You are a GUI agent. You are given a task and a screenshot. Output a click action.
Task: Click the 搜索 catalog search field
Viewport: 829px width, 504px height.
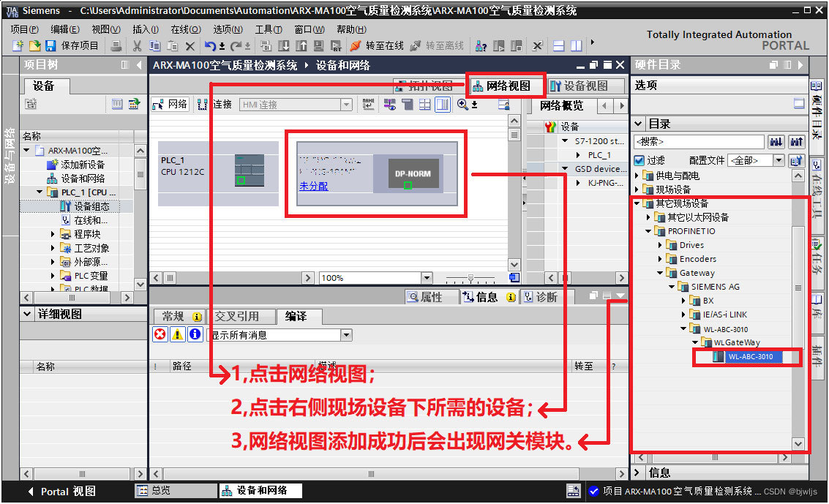(x=699, y=142)
